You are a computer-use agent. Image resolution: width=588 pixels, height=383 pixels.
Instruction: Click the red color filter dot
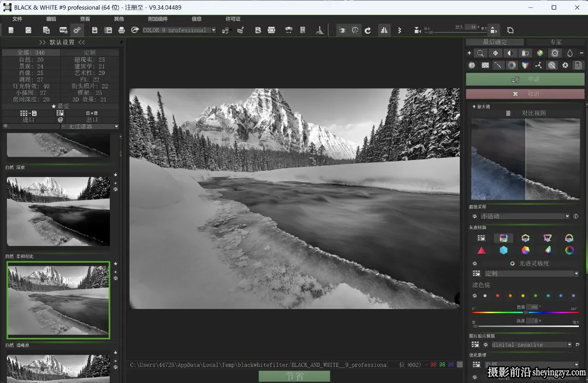(x=498, y=296)
